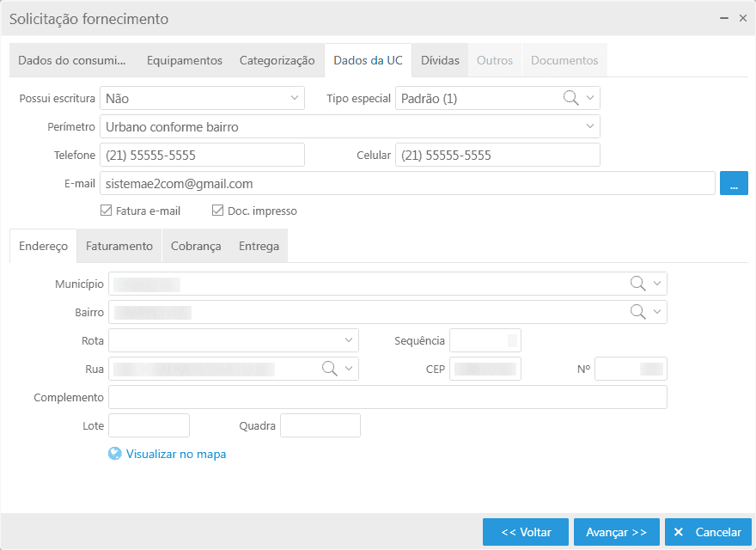
Task: Switch to the Entrega sub-tab
Action: pos(259,246)
